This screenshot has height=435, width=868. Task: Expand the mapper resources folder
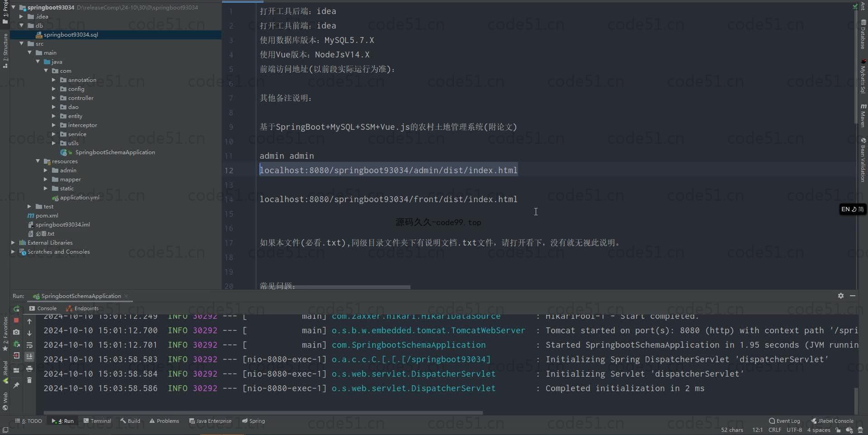pos(46,179)
